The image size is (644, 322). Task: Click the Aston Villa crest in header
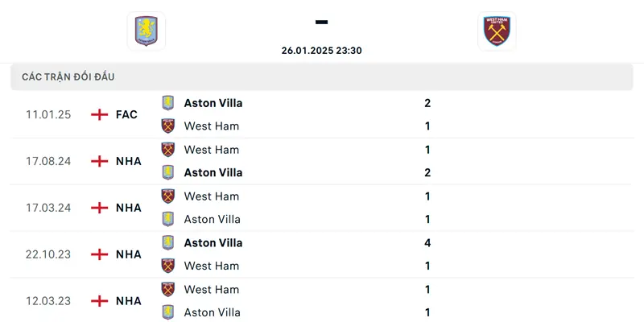coord(146,31)
